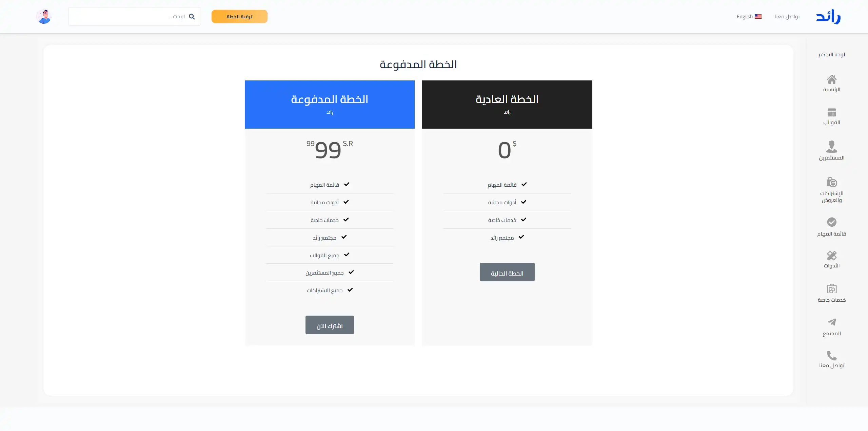Open the contact us link in header
Screen dimensions: 868x431
tap(787, 17)
